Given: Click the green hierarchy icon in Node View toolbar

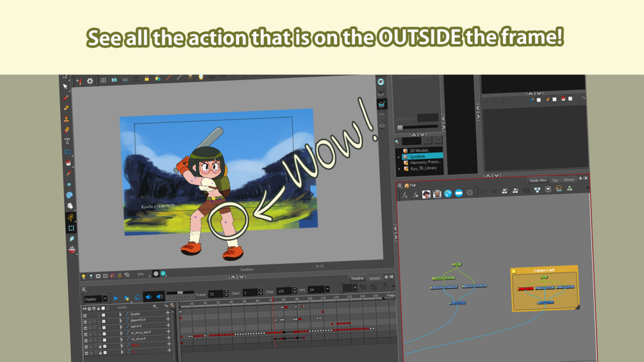Looking at the screenshot, I should pyautogui.click(x=570, y=188).
